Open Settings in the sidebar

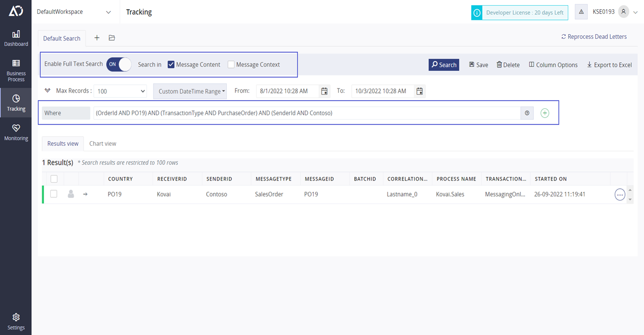click(16, 322)
